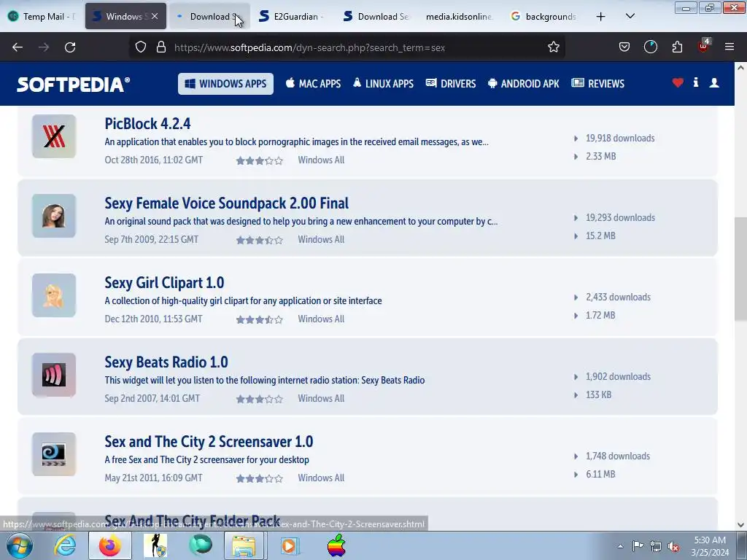Click the '15.2 MB' size text
The width and height of the screenshot is (747, 560).
tap(601, 236)
